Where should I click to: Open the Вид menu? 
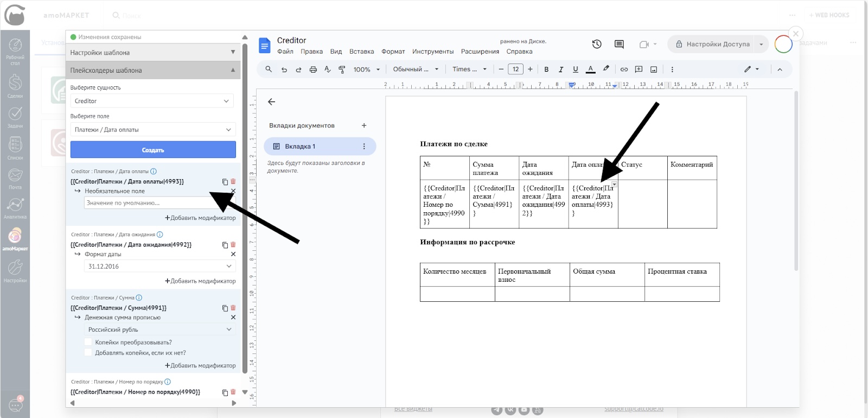(x=336, y=52)
